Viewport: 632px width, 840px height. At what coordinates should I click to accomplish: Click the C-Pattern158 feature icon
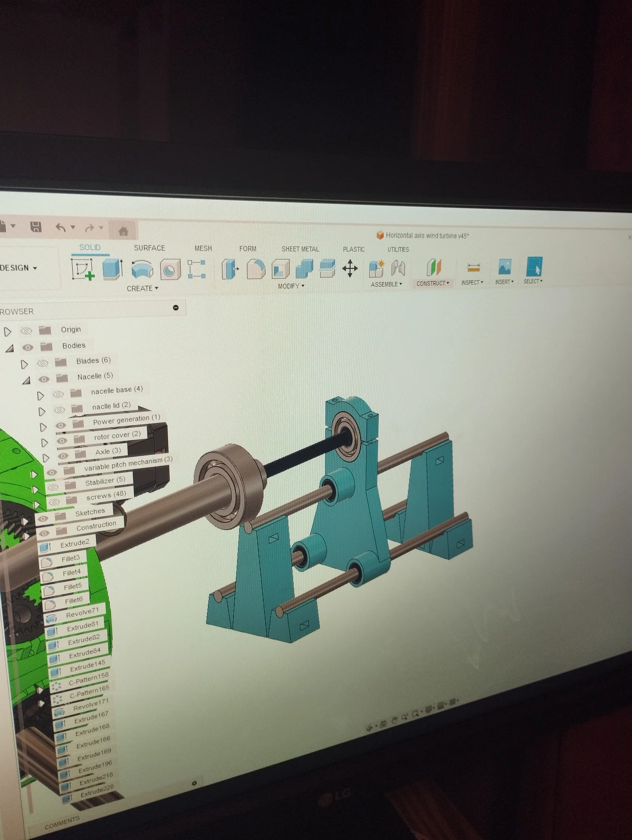(56, 685)
